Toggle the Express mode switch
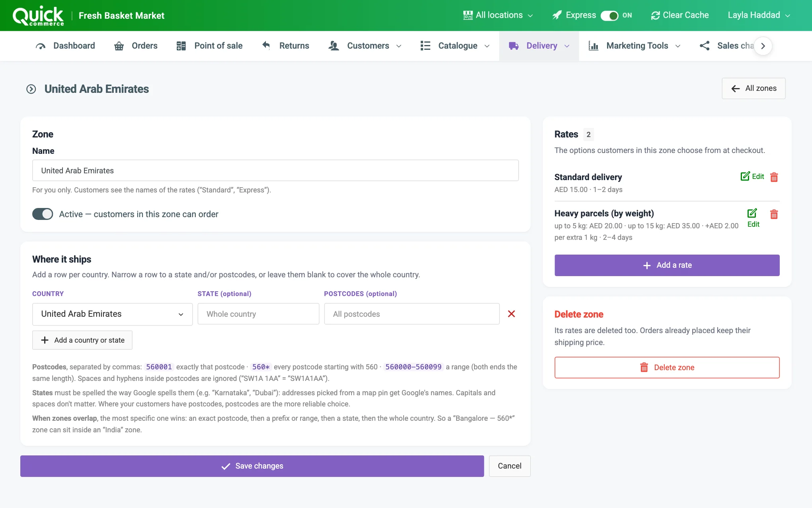 (x=609, y=16)
